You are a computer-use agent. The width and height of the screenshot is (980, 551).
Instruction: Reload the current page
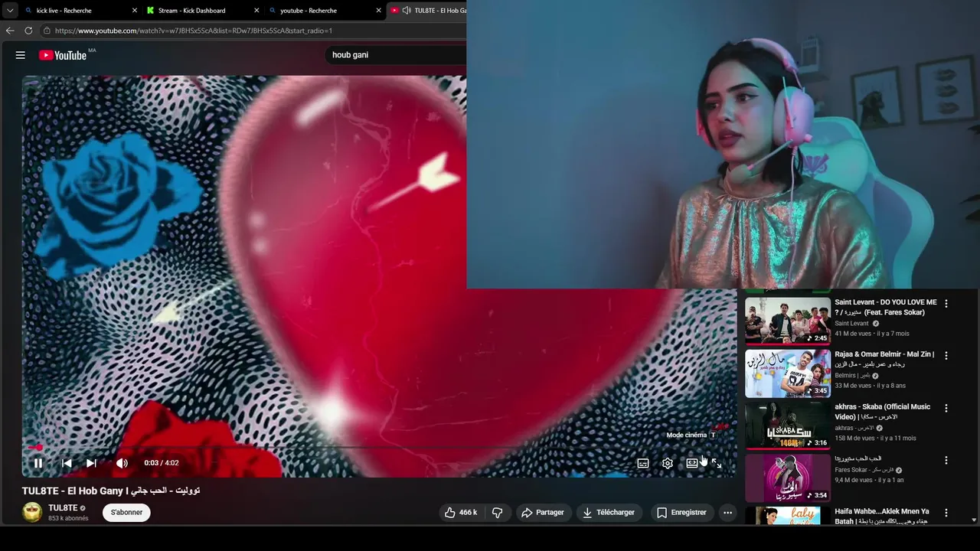28,31
